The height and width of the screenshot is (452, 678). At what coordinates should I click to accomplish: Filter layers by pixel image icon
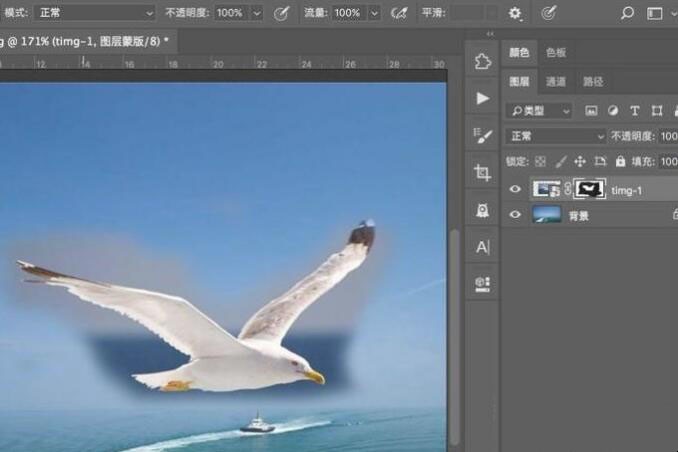[591, 110]
